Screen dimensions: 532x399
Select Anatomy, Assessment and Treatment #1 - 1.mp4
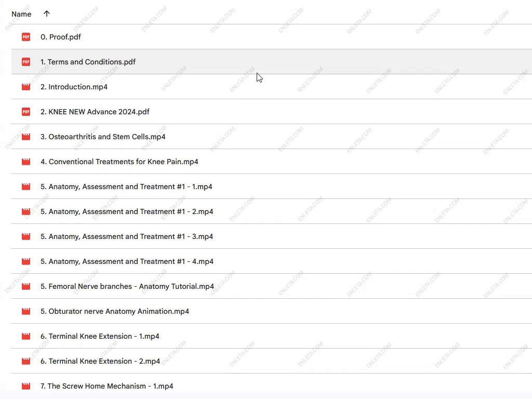[x=126, y=187]
